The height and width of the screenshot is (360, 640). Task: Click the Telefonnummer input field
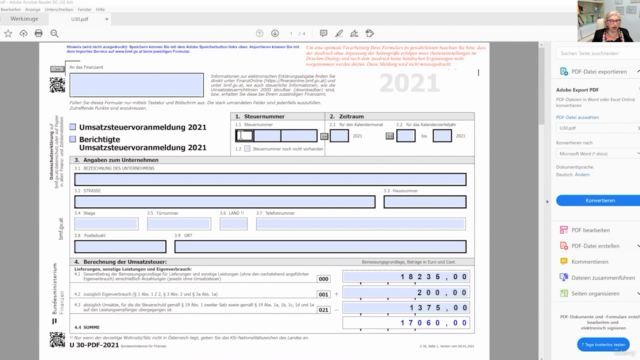(x=361, y=224)
